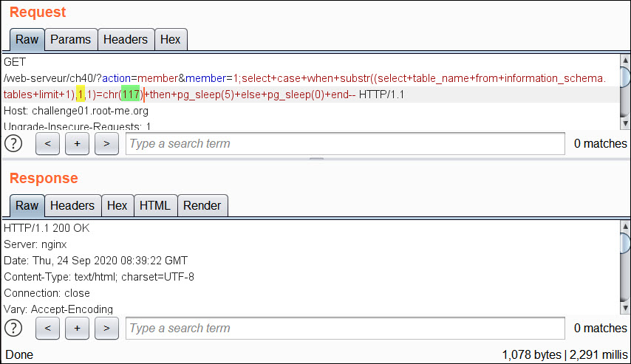Click the 'Done' status text
The image size is (631, 364).
point(19,354)
